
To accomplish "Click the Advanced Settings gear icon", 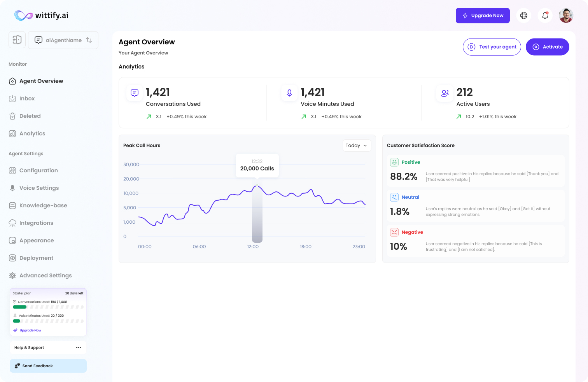I will 12,275.
